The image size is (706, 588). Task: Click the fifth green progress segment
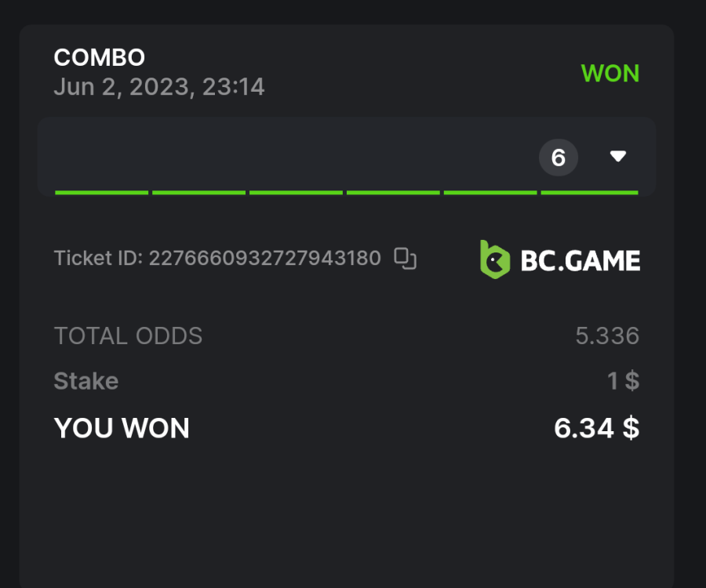tap(490, 192)
